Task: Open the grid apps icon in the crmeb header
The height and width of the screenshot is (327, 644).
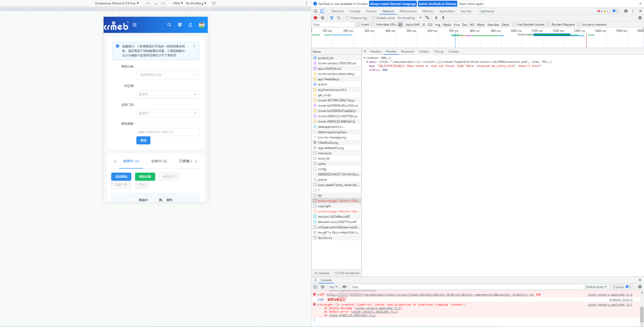Action: 180,25
